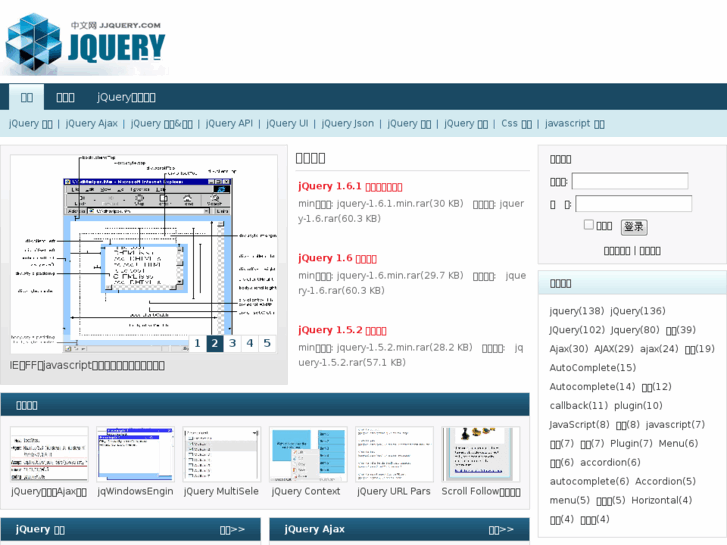Screen dimensions: 727x545
Task: Show slide 3 in the slideshow
Action: tap(232, 343)
